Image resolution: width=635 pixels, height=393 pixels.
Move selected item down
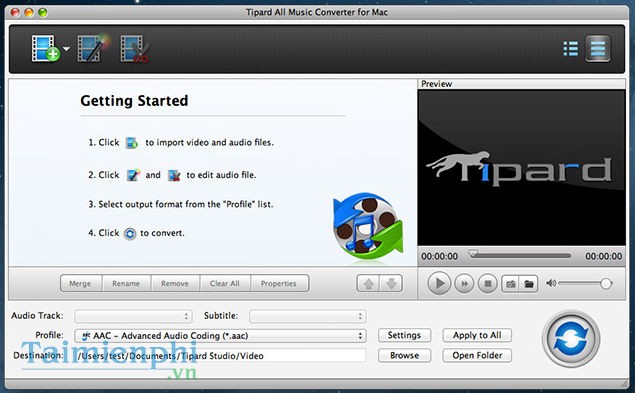(391, 284)
